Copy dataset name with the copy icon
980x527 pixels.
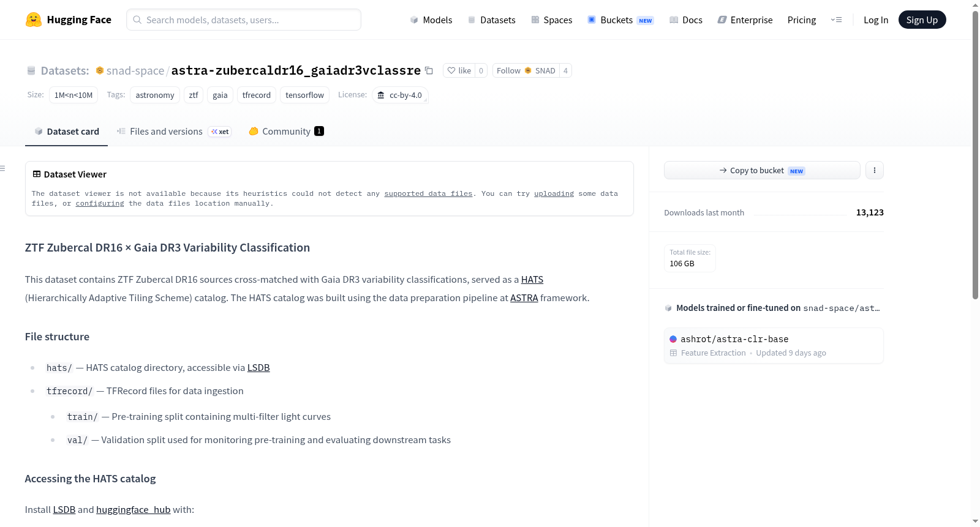(429, 70)
